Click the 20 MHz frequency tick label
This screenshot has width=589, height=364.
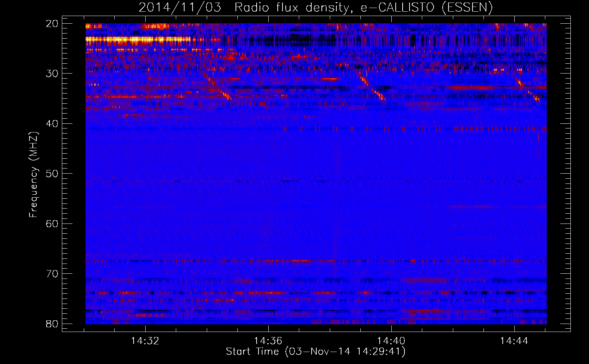click(x=52, y=24)
